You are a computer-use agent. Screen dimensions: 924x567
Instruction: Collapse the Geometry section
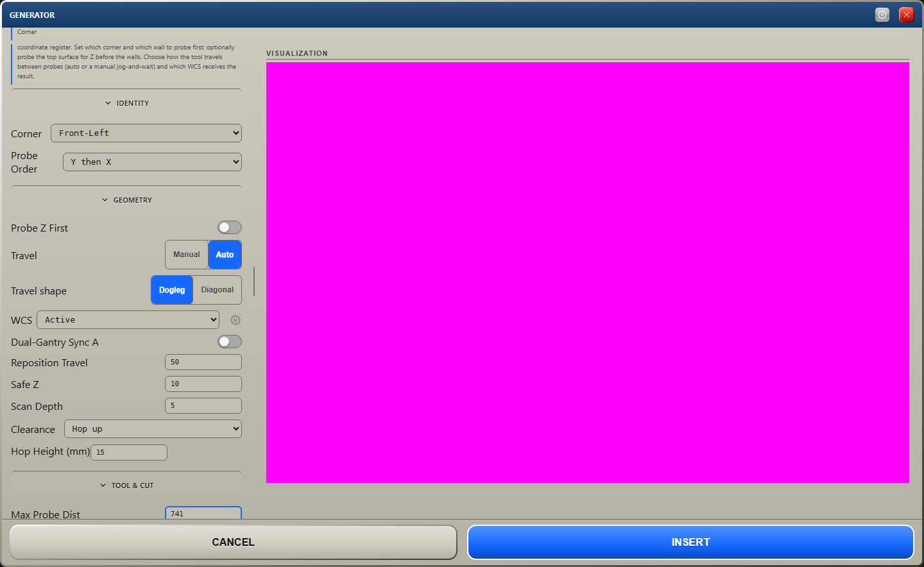click(x=126, y=200)
